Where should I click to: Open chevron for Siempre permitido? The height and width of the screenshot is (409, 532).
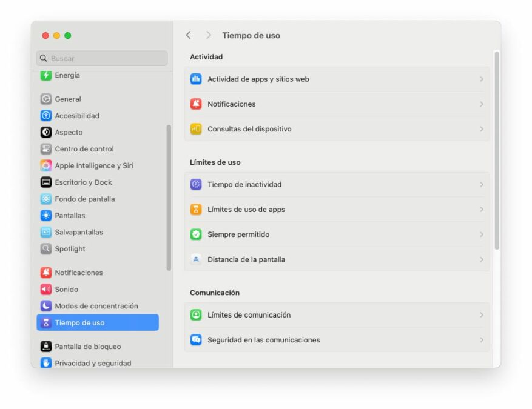[482, 234]
